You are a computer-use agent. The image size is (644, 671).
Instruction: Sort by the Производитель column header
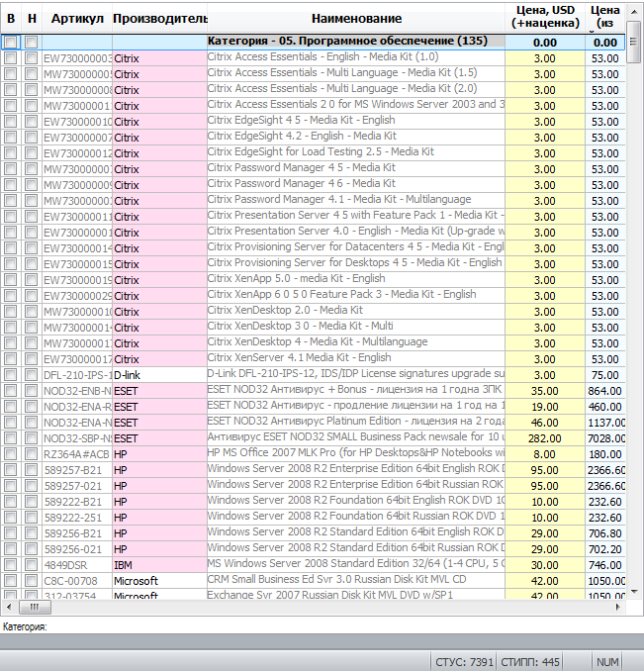[160, 19]
